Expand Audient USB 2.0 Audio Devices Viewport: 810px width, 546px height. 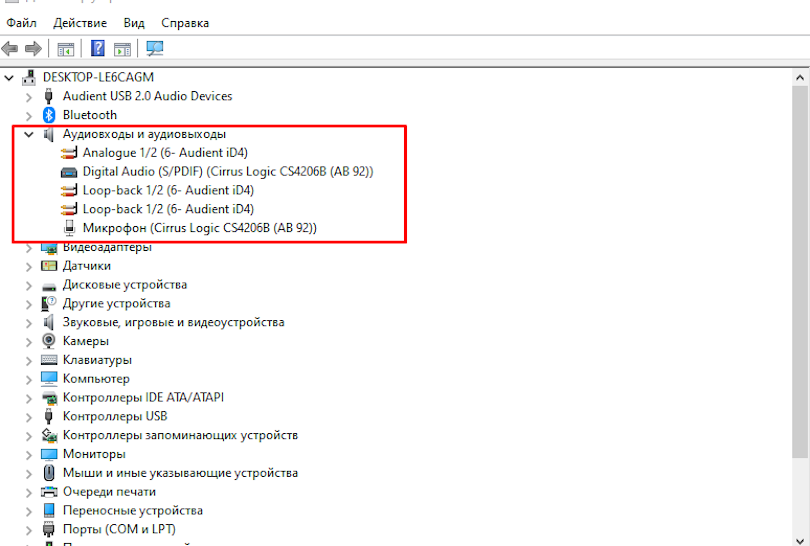(29, 97)
